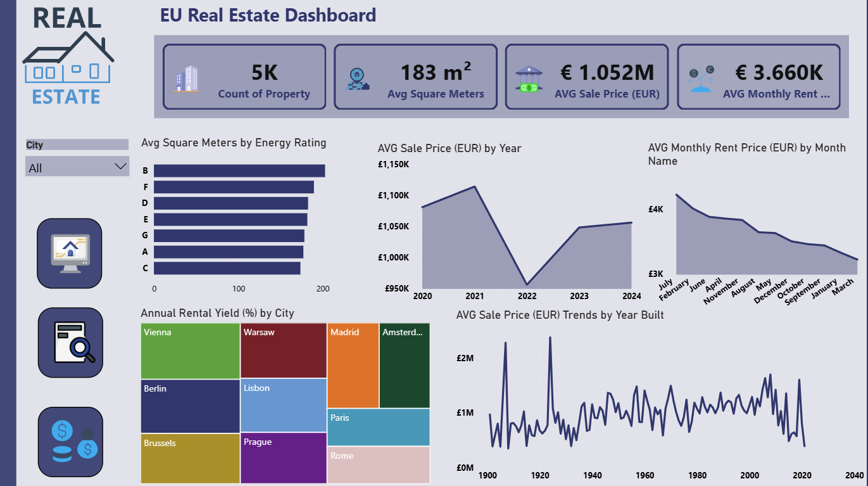Click the energy rating C bar

(x=227, y=268)
